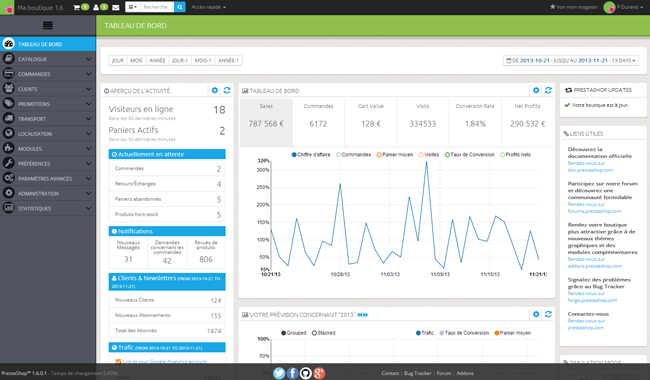Toggle the Commandes chart series legend
The height and width of the screenshot is (380, 650).
point(353,155)
